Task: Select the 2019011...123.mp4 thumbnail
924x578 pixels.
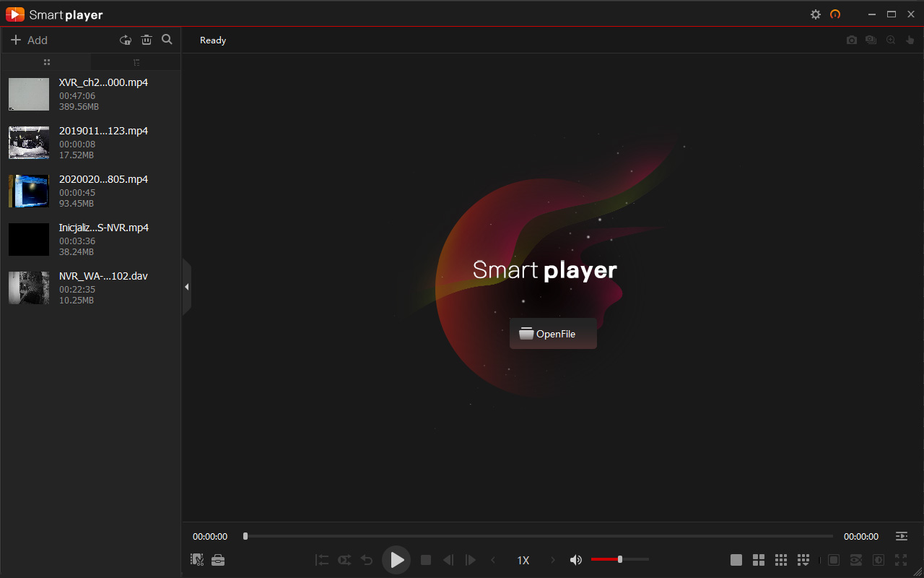Action: 29,142
